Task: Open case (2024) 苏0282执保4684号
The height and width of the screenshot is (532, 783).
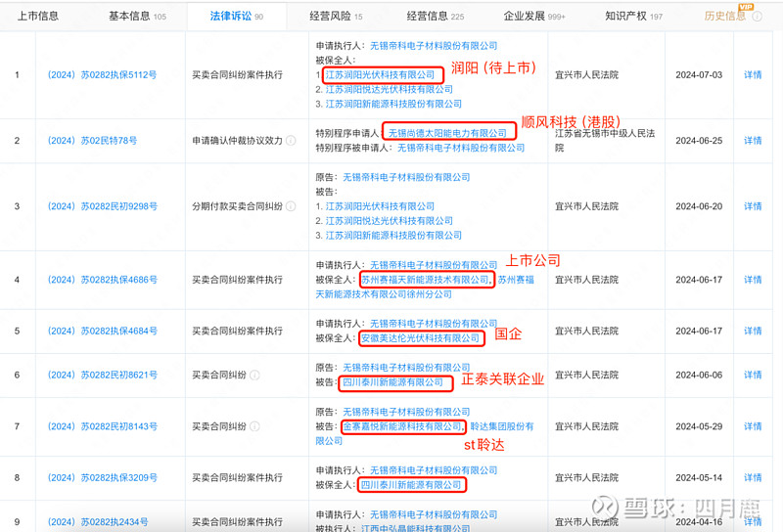Action: coord(103,331)
